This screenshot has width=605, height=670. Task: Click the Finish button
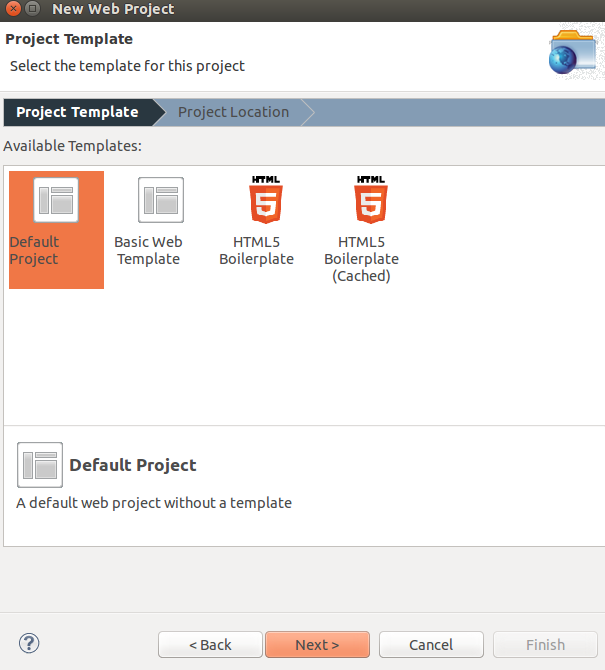point(545,644)
